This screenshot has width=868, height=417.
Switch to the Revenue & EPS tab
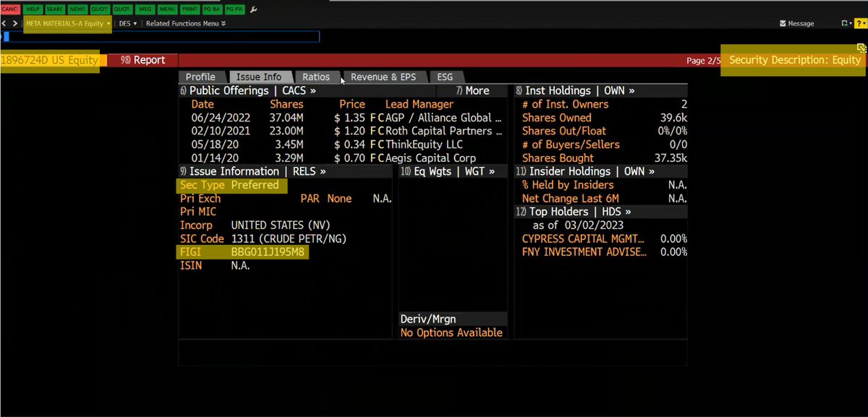(383, 77)
